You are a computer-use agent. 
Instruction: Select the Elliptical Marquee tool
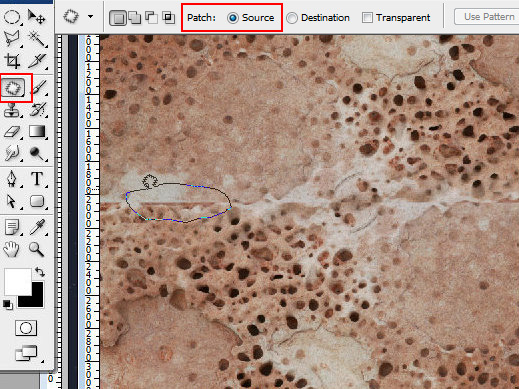pos(12,17)
